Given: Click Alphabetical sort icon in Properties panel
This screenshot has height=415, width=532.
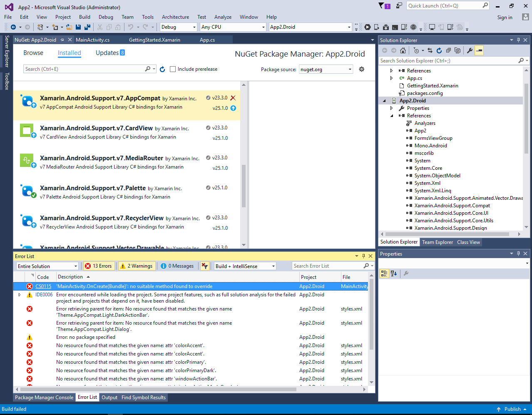Looking at the screenshot, I should click(x=394, y=273).
